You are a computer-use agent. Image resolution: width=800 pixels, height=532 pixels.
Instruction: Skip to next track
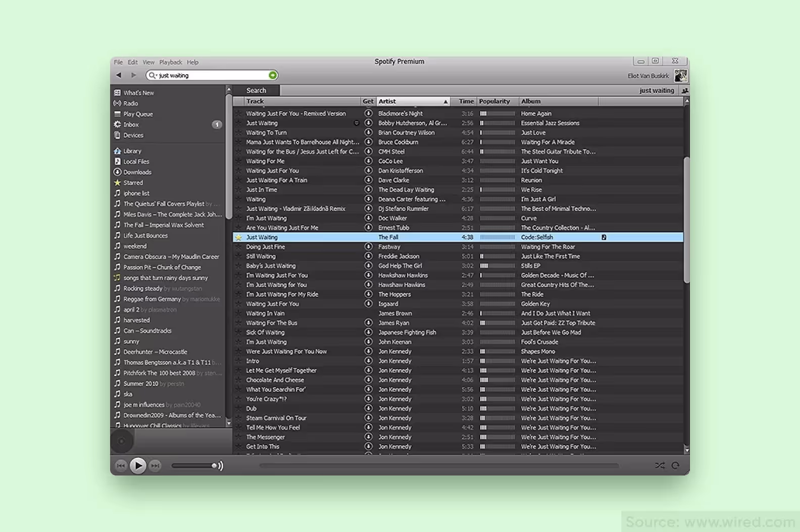(155, 465)
